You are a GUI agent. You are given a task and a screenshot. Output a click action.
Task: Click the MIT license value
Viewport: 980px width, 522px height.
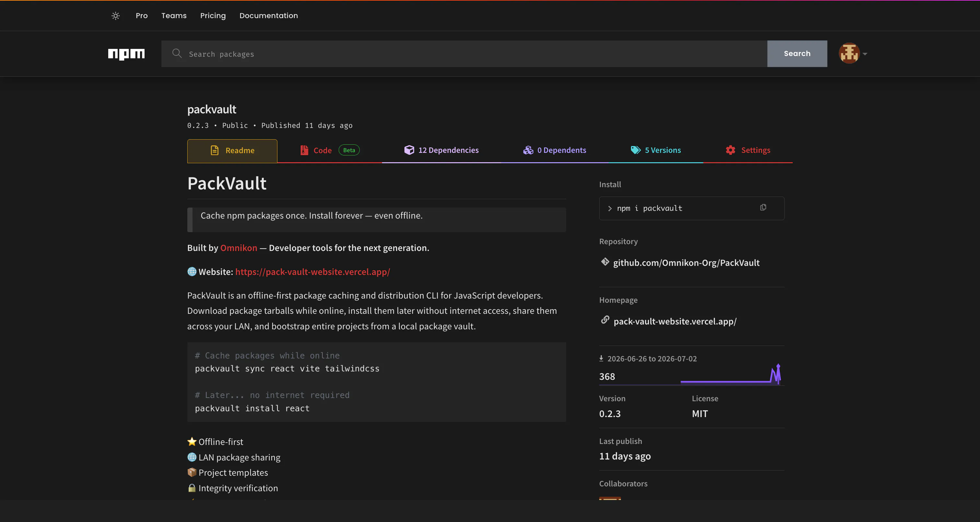(700, 414)
